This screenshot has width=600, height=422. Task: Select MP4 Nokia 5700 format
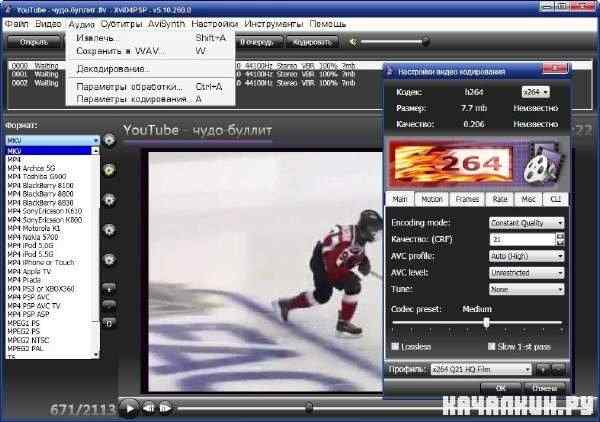point(49,237)
